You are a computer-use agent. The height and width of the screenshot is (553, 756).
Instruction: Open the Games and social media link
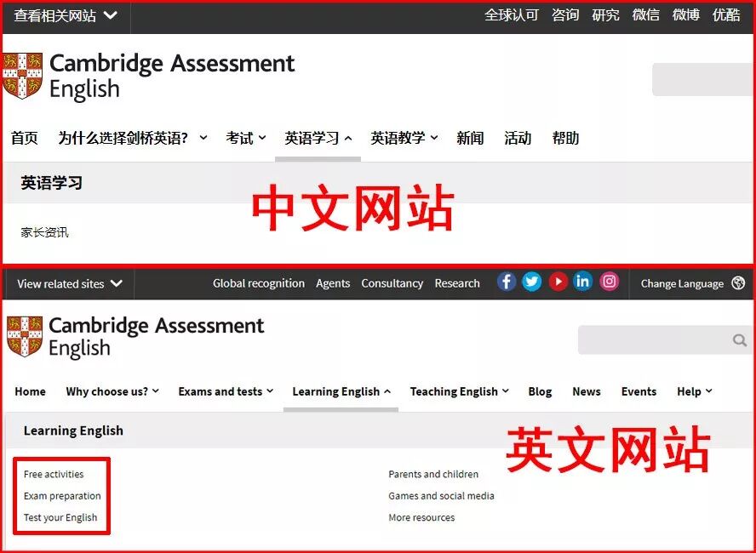pos(441,496)
